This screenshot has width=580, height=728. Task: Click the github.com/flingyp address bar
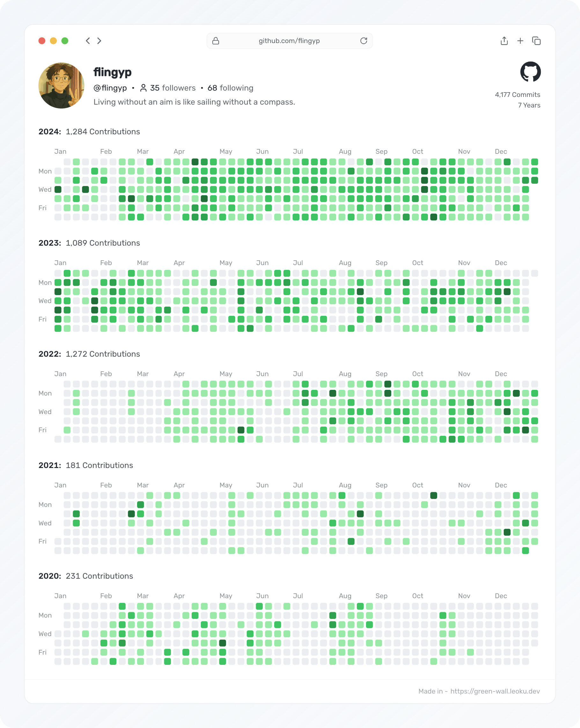(x=289, y=41)
